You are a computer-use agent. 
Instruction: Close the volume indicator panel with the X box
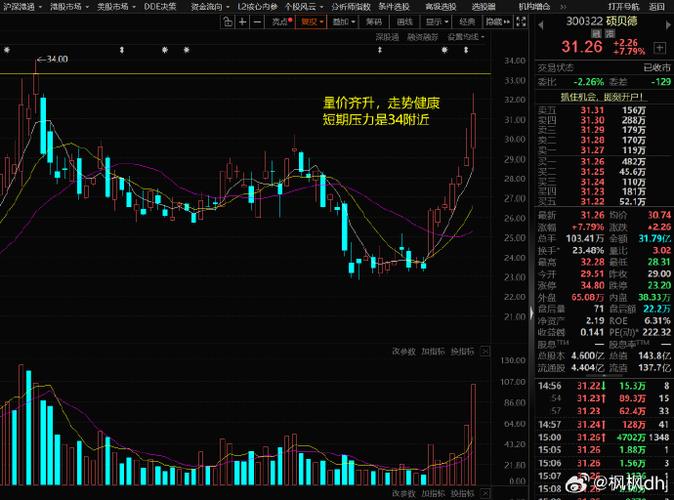pyautogui.click(x=485, y=351)
